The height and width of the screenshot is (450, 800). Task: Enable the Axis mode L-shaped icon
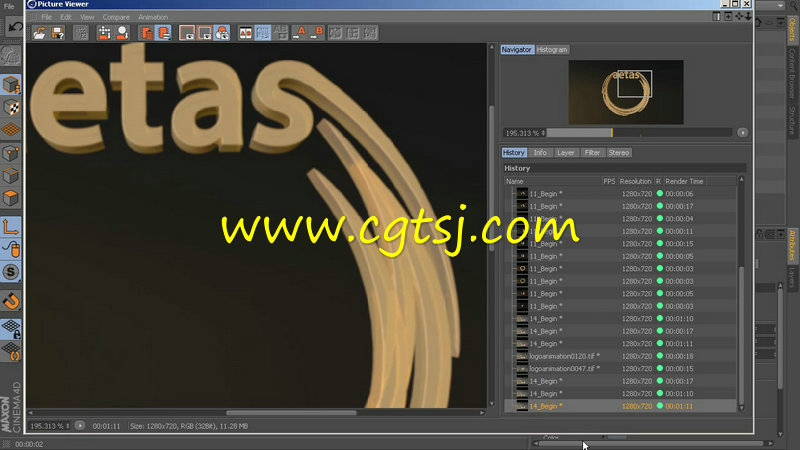click(11, 227)
